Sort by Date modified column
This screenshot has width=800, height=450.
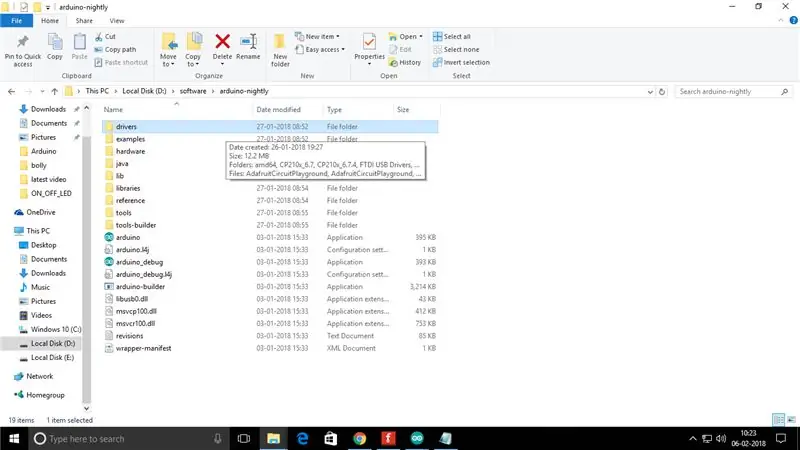click(x=278, y=110)
